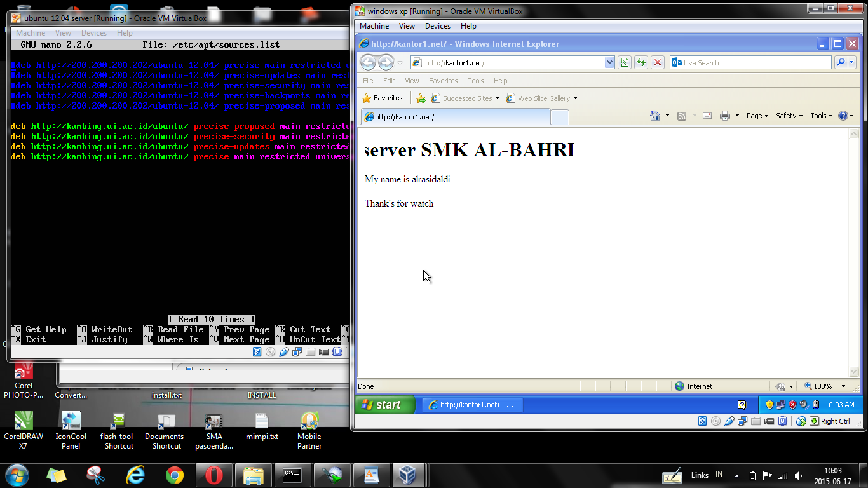Viewport: 868px width, 488px height.
Task: Open the Home button arrow dropdown
Action: [667, 116]
